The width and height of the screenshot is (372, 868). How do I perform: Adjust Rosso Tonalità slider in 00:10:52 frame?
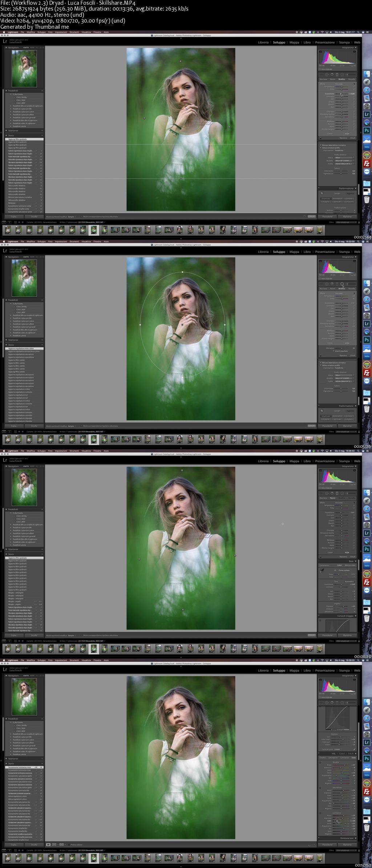coord(341,765)
